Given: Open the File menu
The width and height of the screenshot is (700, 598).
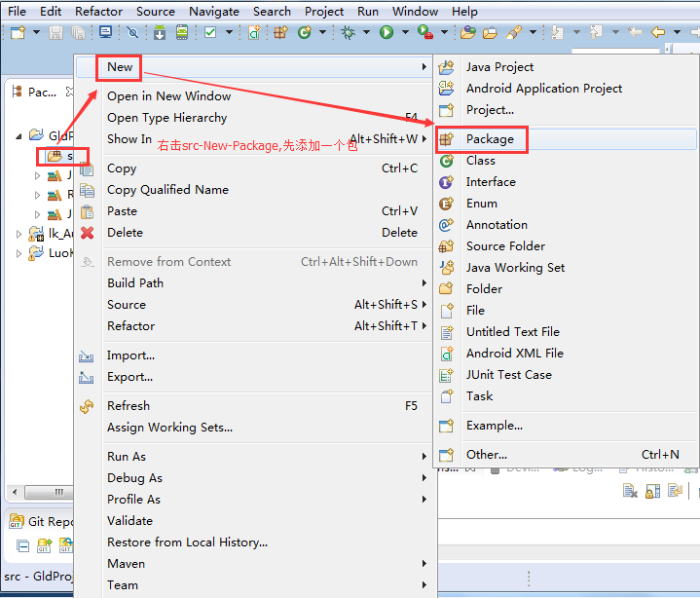Looking at the screenshot, I should tap(17, 11).
